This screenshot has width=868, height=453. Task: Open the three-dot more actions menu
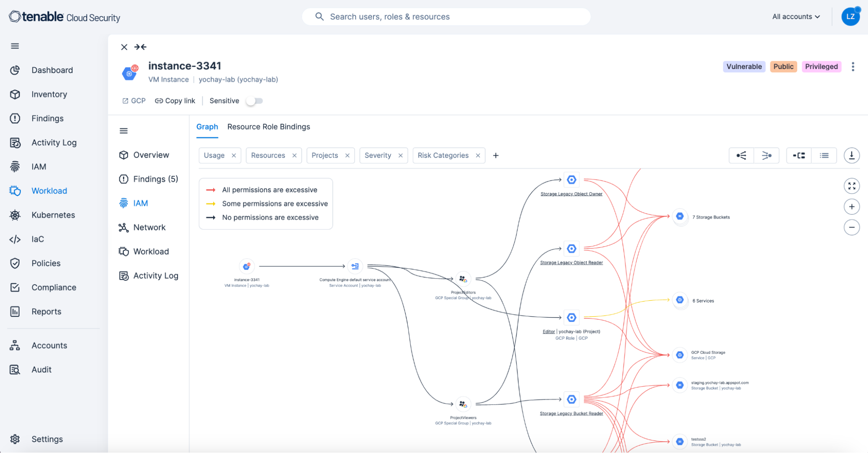click(853, 66)
